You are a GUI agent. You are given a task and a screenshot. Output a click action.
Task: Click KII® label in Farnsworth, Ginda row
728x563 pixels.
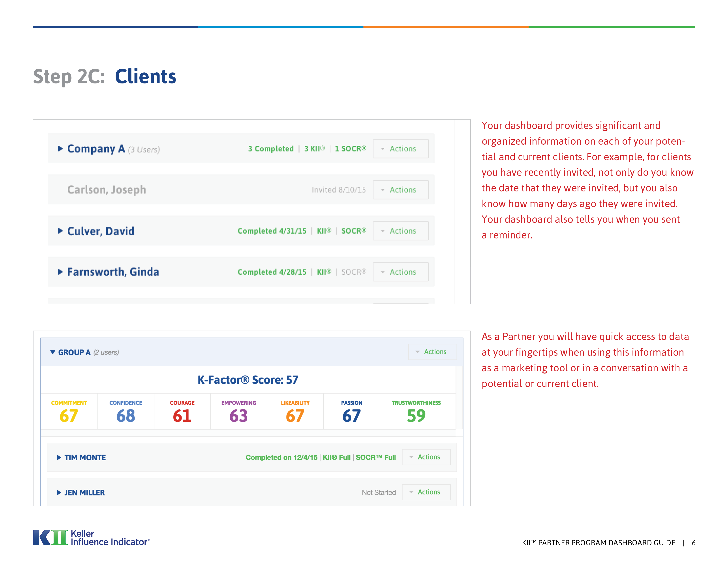pyautogui.click(x=324, y=272)
